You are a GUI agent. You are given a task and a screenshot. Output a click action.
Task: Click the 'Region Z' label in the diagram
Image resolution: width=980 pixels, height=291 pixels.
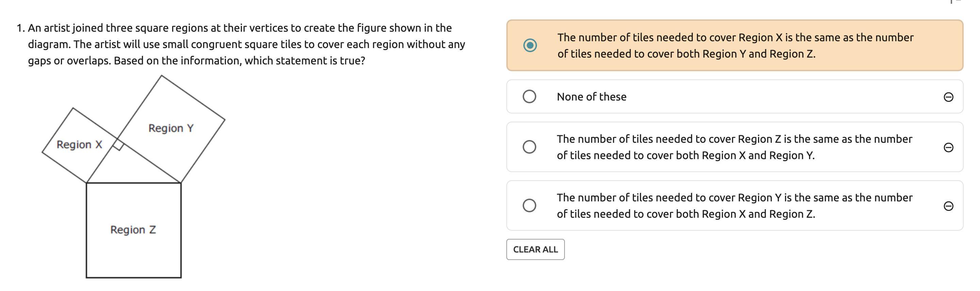[x=133, y=230]
